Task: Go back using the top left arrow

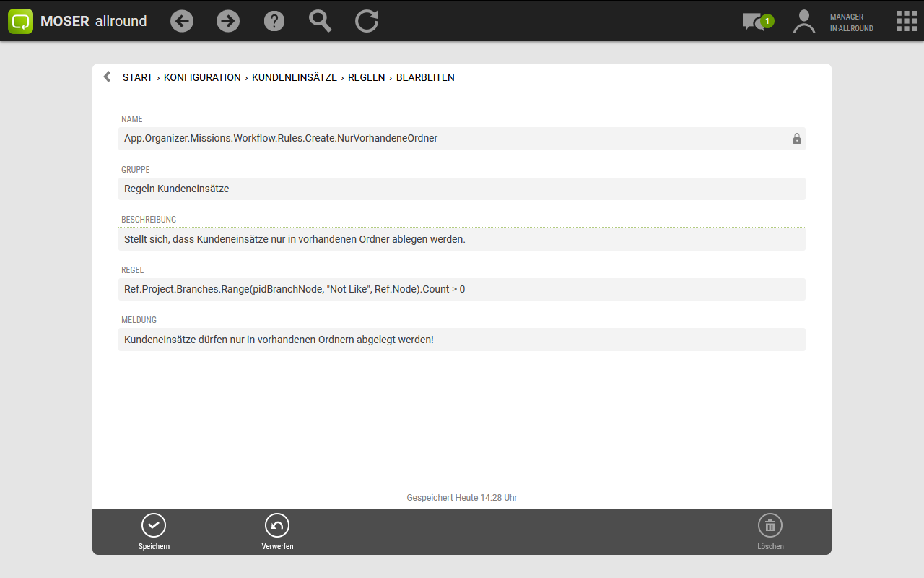Action: pyautogui.click(x=182, y=21)
